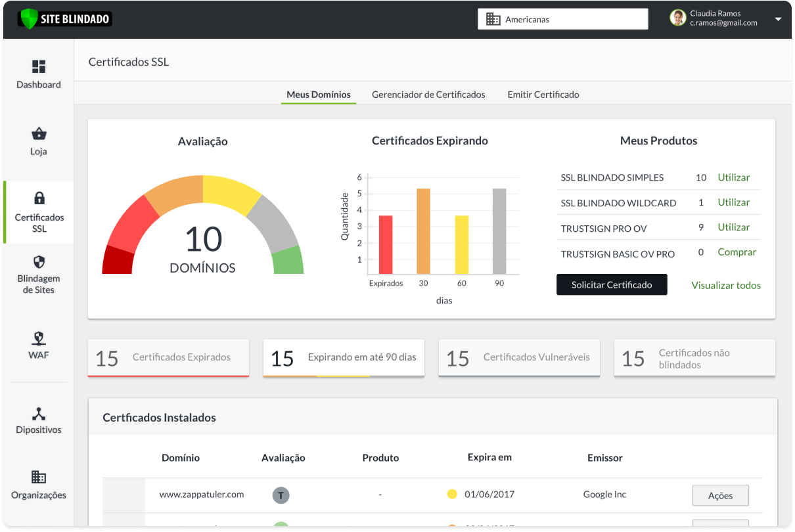Open the Dashboard sidebar icon
This screenshot has width=795, height=532.
coord(39,67)
